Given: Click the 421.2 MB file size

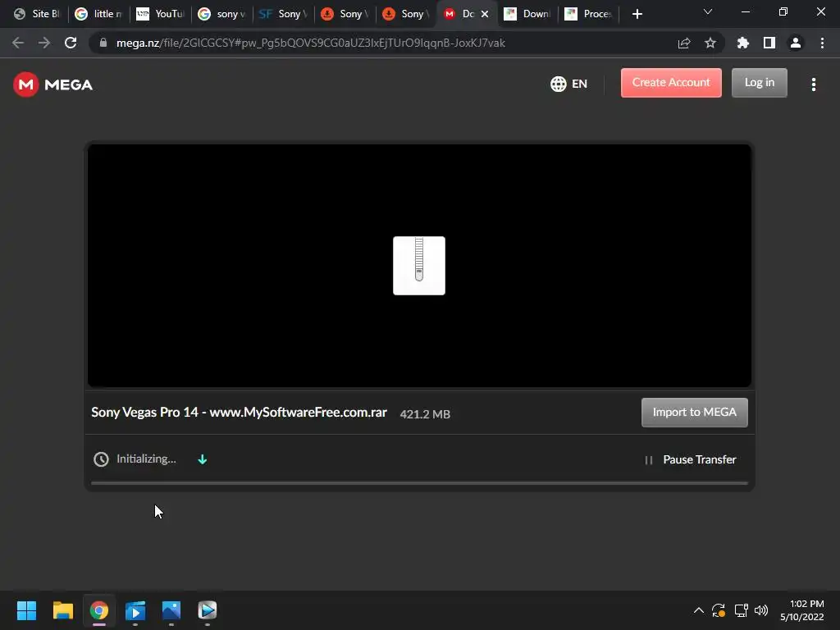Looking at the screenshot, I should [x=425, y=414].
